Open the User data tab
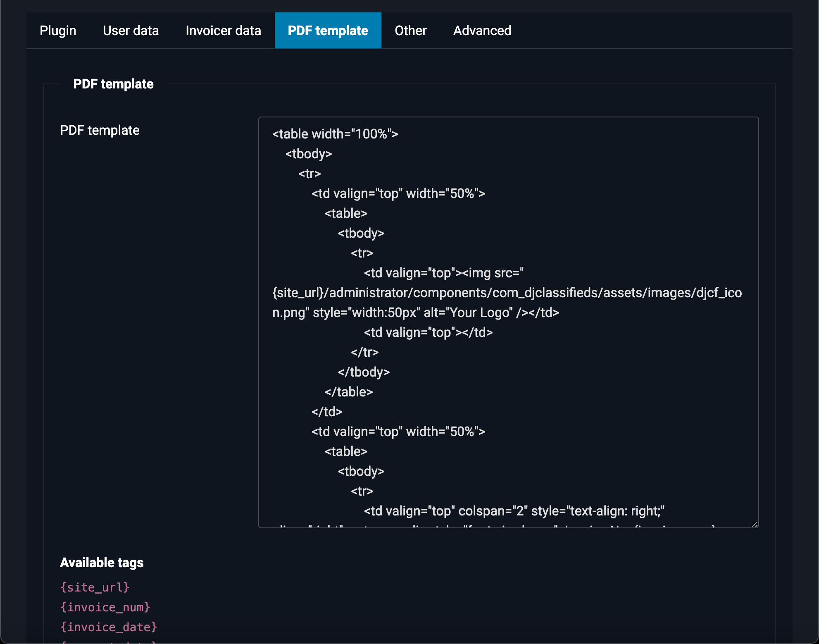819x644 pixels. tap(131, 31)
